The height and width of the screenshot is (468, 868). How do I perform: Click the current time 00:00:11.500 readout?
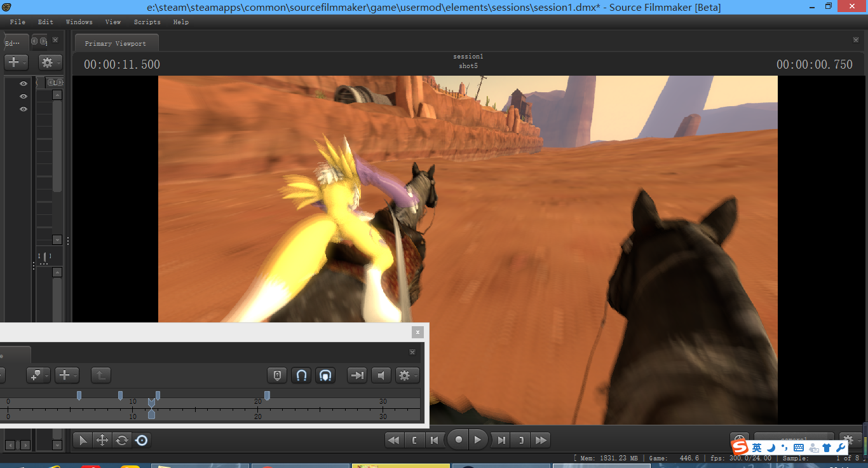[x=122, y=64]
